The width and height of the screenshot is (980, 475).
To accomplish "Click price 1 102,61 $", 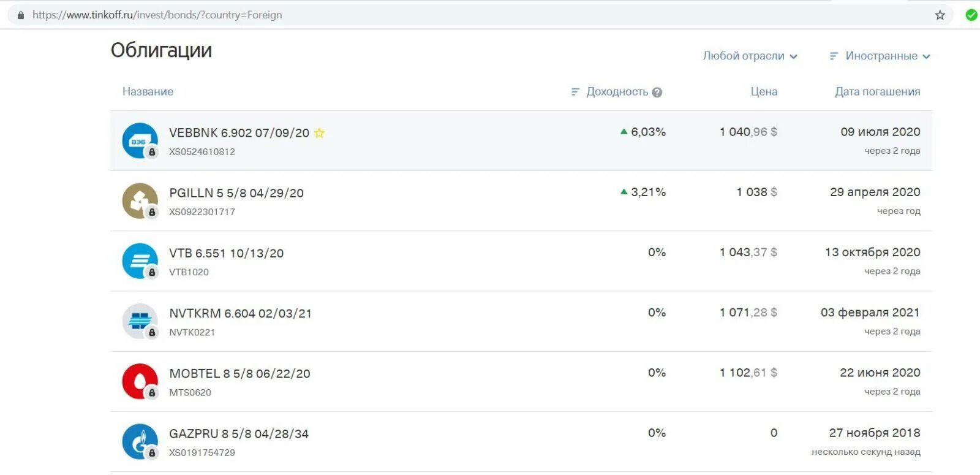I will coord(748,372).
